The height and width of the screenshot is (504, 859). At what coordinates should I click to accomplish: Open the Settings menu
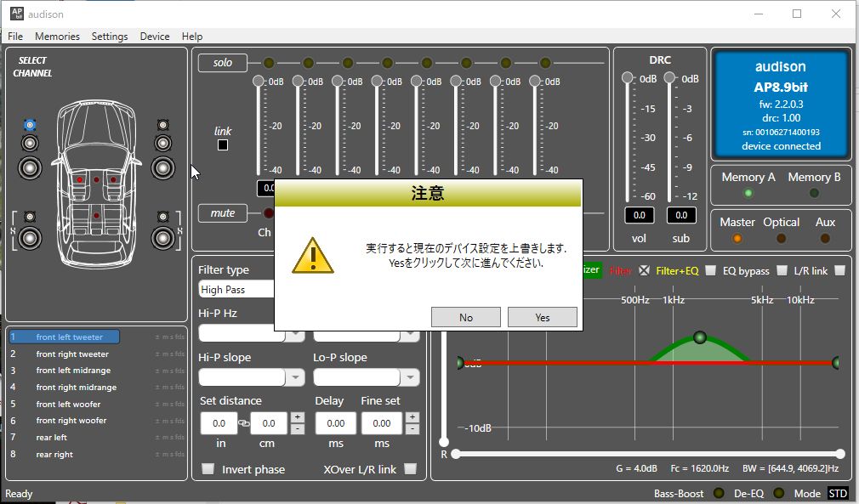coord(110,36)
